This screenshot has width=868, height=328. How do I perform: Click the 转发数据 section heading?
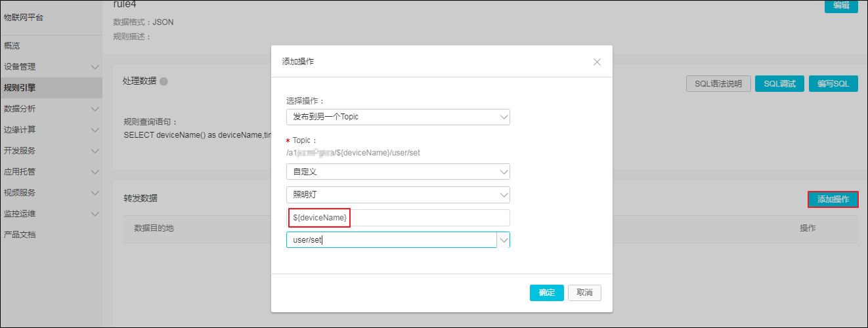[x=140, y=198]
